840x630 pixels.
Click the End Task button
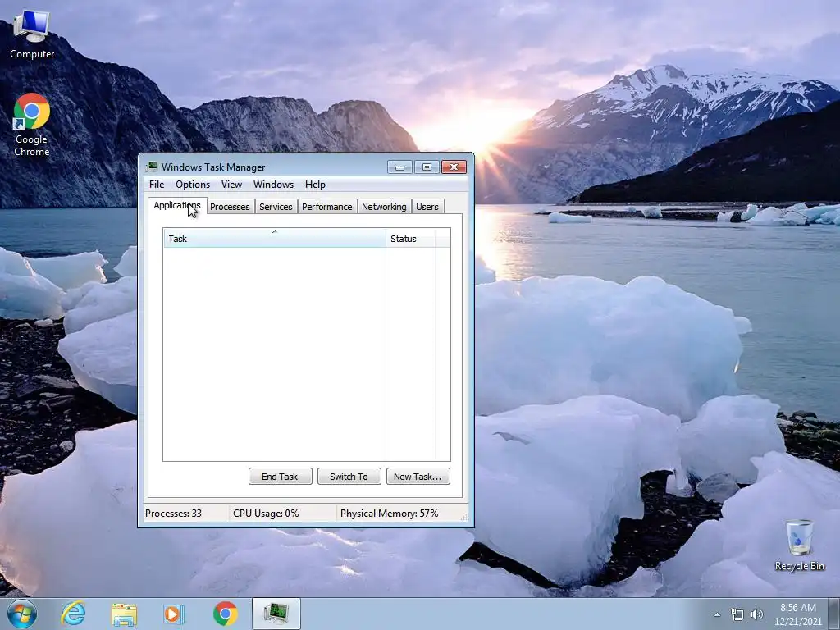point(281,477)
